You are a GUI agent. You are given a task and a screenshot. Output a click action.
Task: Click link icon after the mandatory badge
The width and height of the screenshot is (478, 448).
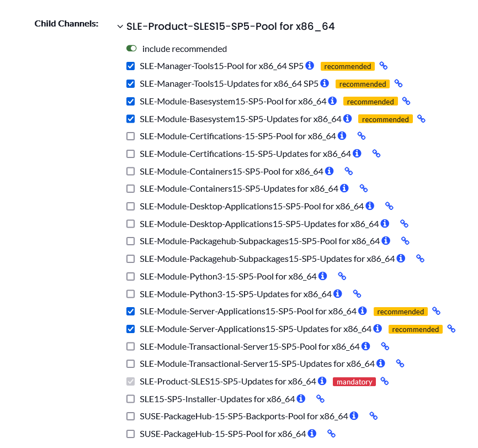tap(385, 381)
